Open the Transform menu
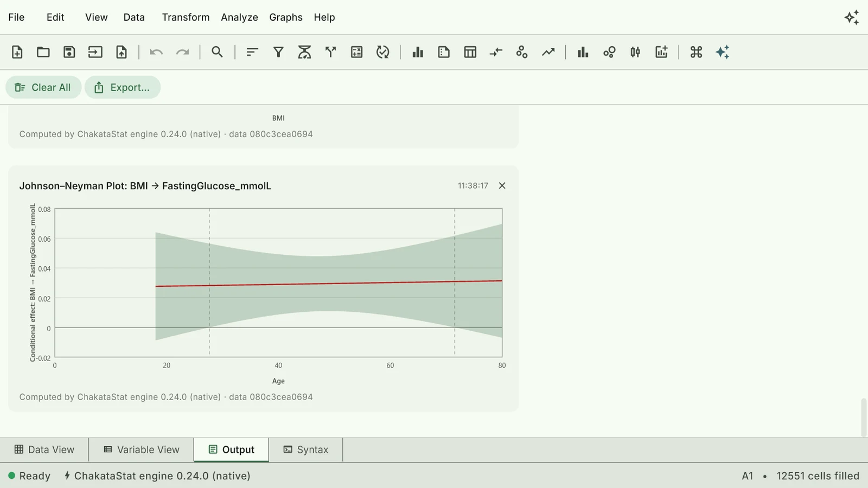This screenshot has height=488, width=868. 186,17
